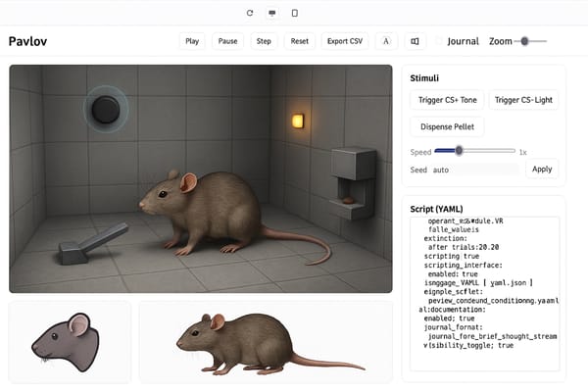
Task: Focus the Seed input field
Action: (x=474, y=170)
